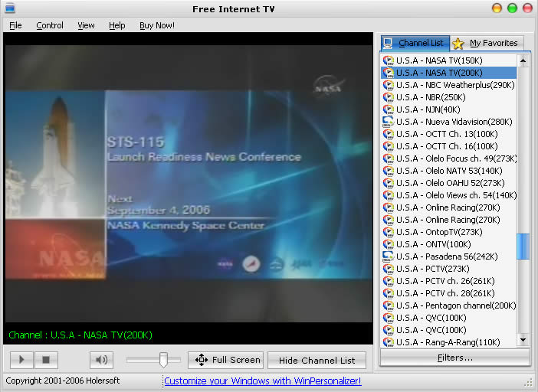Adjust the volume slider handle
538x392 pixels.
(x=163, y=359)
